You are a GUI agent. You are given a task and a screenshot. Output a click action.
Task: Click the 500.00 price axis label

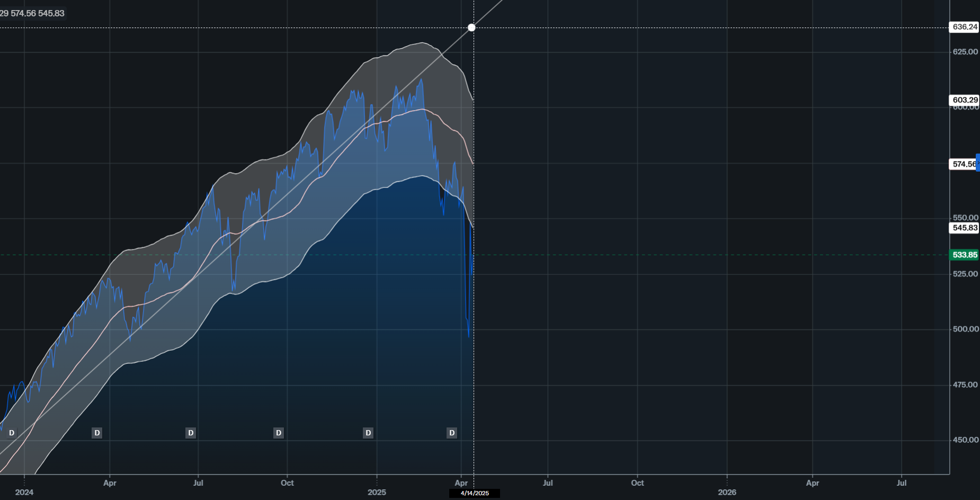point(965,329)
